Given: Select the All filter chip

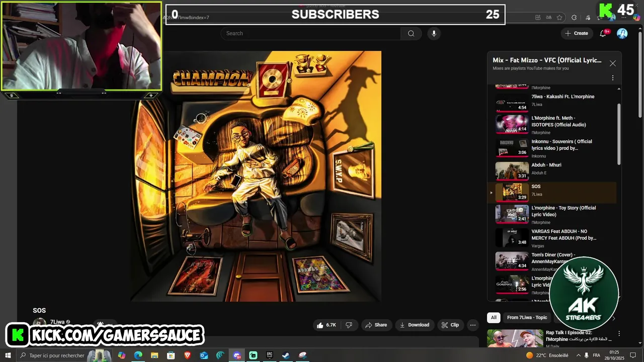Looking at the screenshot, I should pos(494,317).
